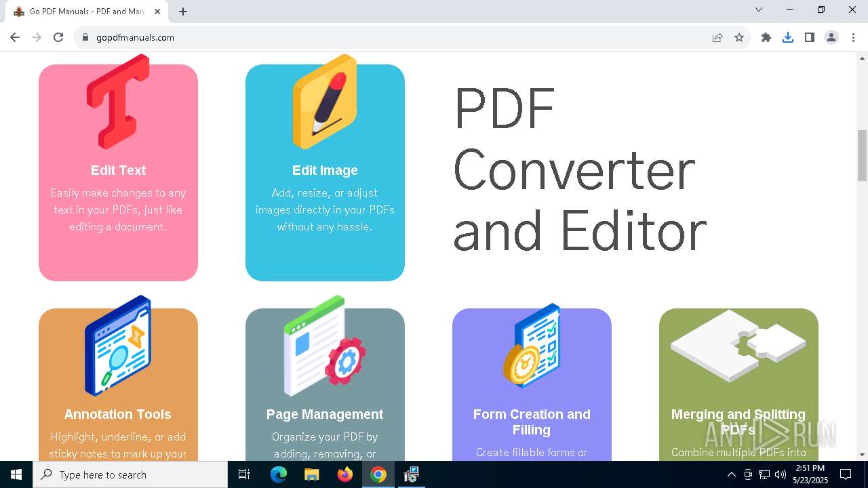Open the Windows notification center
The image size is (868, 488).
tap(846, 474)
